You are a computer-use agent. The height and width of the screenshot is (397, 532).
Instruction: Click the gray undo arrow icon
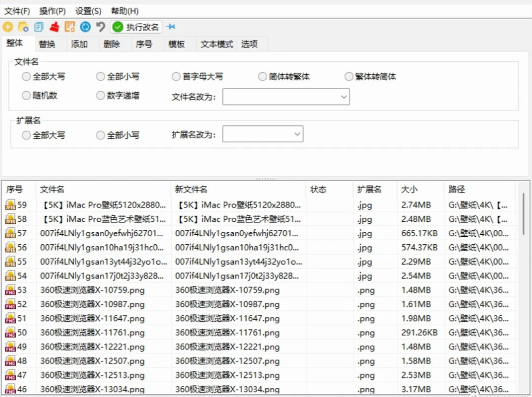101,27
